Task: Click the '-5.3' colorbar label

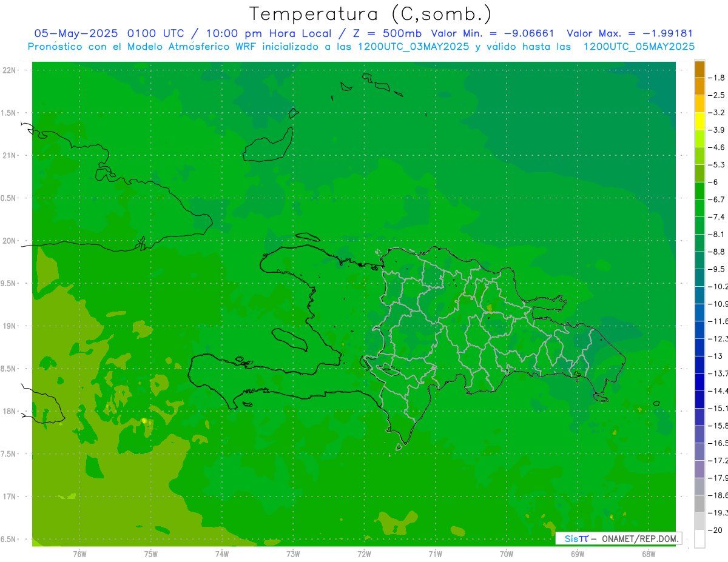Action: (717, 165)
